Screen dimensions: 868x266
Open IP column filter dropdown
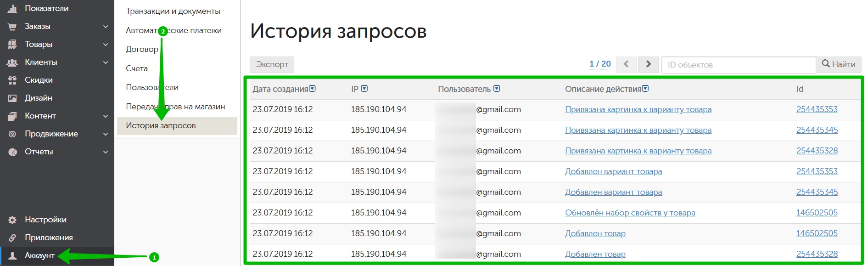pyautogui.click(x=364, y=89)
